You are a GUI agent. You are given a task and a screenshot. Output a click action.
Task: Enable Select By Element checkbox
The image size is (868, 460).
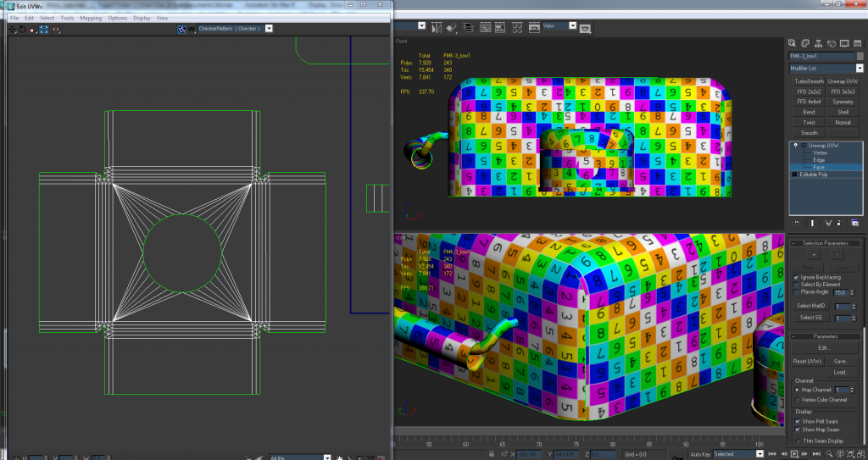tap(796, 285)
